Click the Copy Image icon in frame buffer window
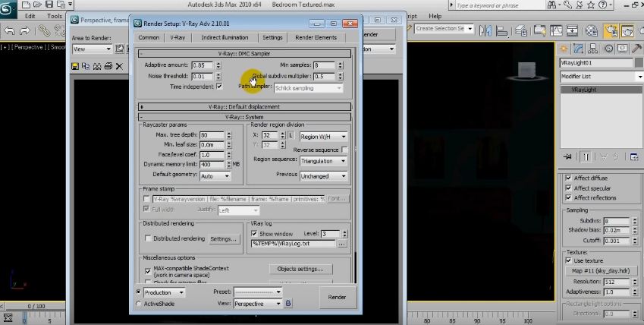This screenshot has width=644, height=325. (86, 66)
